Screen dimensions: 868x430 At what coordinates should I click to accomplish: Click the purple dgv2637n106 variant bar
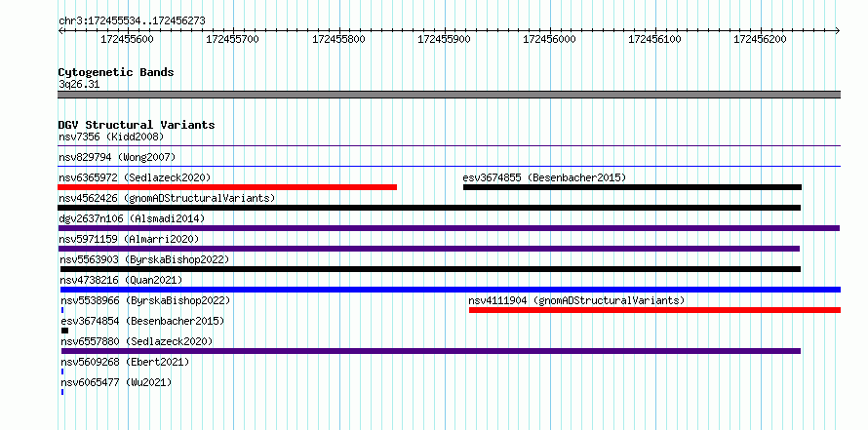click(449, 228)
